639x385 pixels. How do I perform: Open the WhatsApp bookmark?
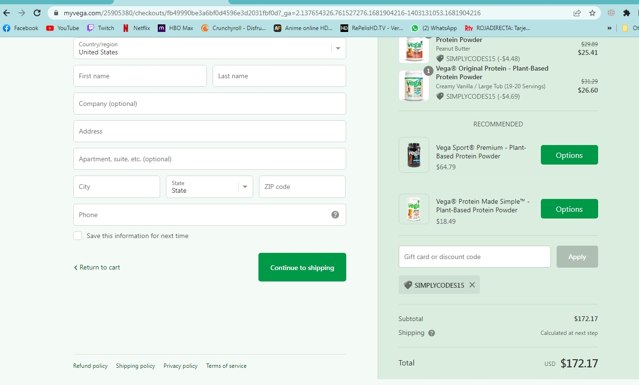pos(434,28)
